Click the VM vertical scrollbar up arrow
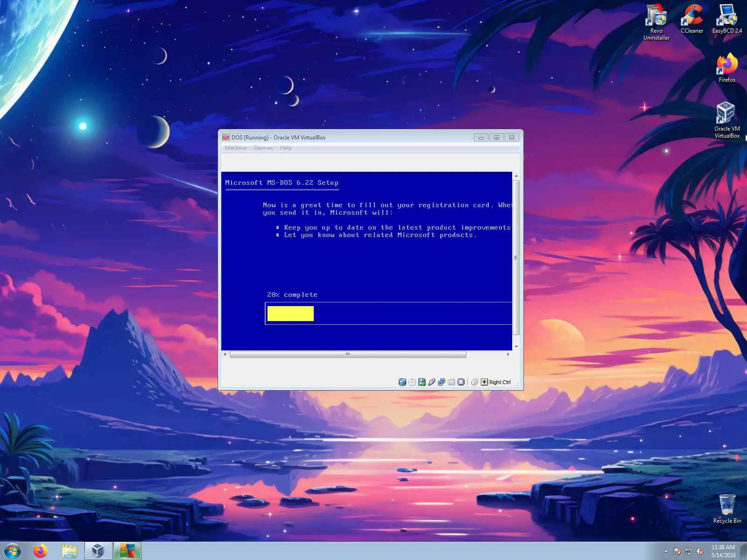This screenshot has height=560, width=747. (516, 176)
